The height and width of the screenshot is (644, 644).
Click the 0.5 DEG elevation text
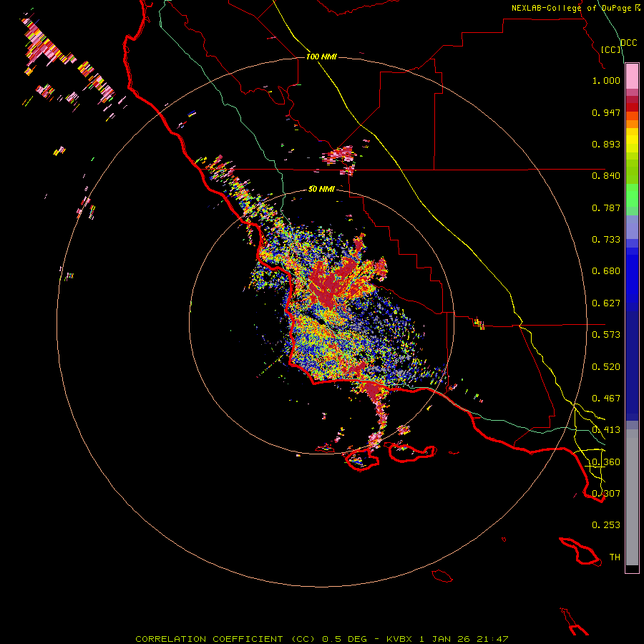click(x=343, y=639)
